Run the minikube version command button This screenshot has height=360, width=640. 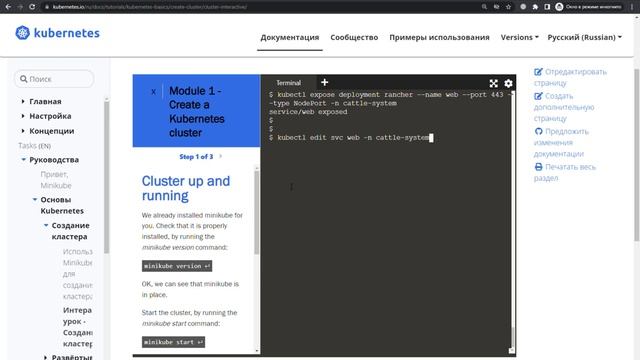coord(177,266)
